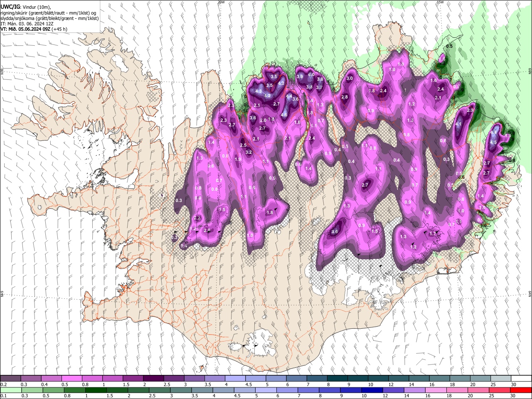Click lower legend swatch between 1.5 and 2
This screenshot has height=399, width=532.
(x=117, y=390)
